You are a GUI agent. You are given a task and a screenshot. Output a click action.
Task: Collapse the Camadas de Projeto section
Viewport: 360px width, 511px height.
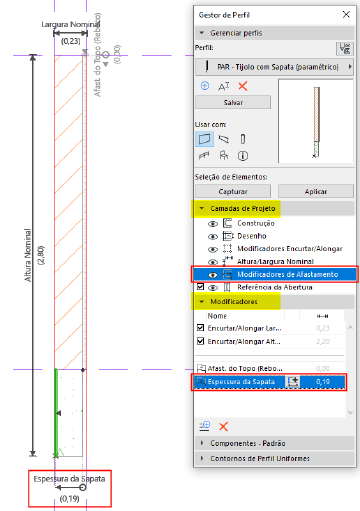pos(202,208)
